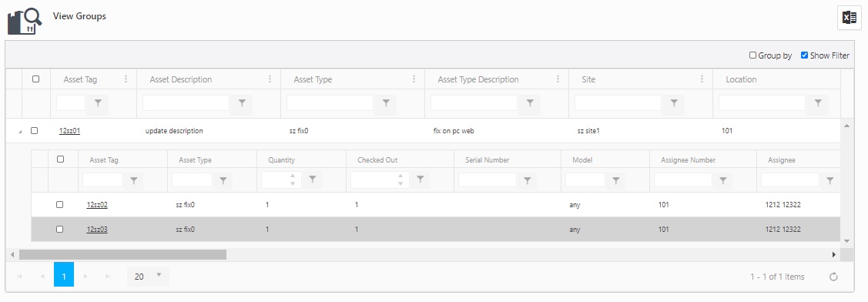Open the Asset Type Description column options menu
Screen dimensions: 868x302
(558, 79)
